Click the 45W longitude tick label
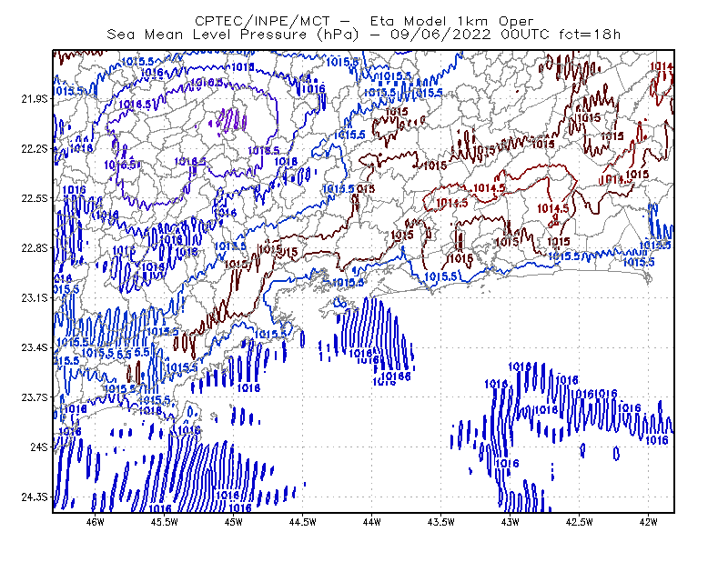 (234, 522)
